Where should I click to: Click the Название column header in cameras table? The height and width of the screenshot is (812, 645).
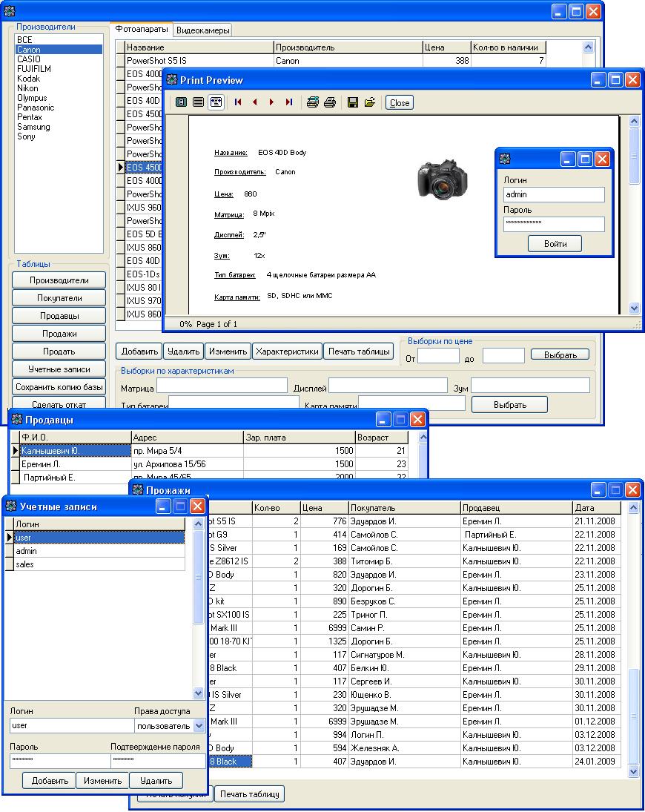pos(199,47)
